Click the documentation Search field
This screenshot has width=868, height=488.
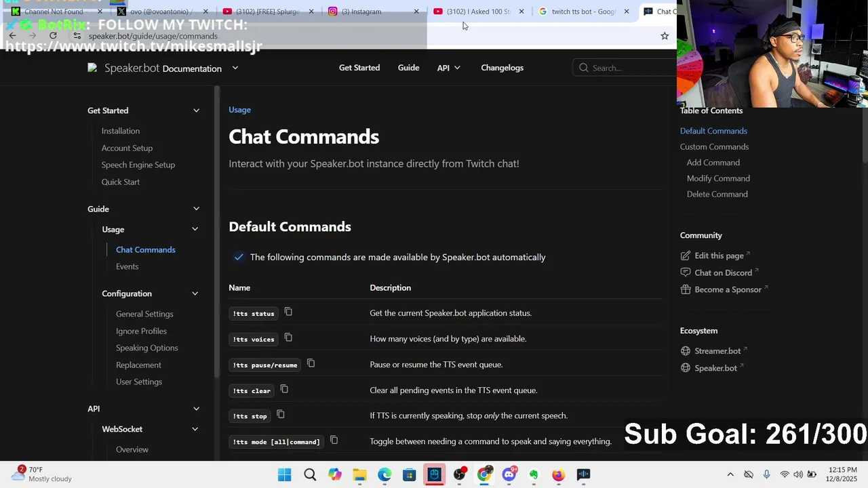point(625,68)
